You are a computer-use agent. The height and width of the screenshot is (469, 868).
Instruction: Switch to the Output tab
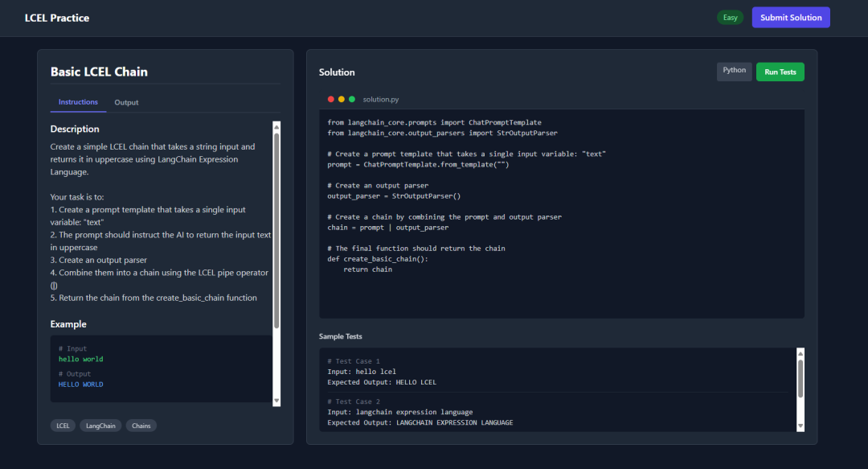coord(126,102)
